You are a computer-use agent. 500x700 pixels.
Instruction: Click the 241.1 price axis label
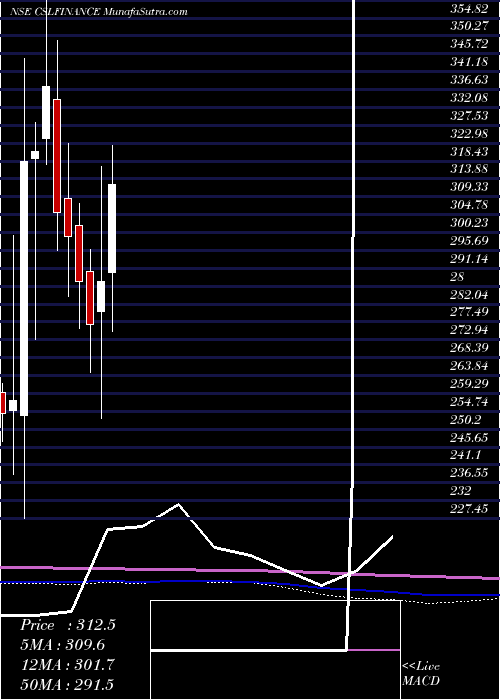click(x=465, y=454)
